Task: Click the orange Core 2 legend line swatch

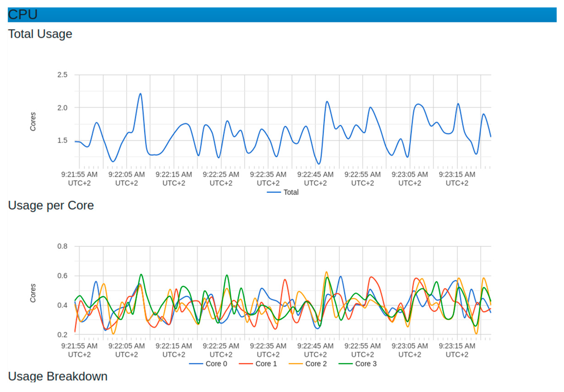Action: [x=295, y=364]
